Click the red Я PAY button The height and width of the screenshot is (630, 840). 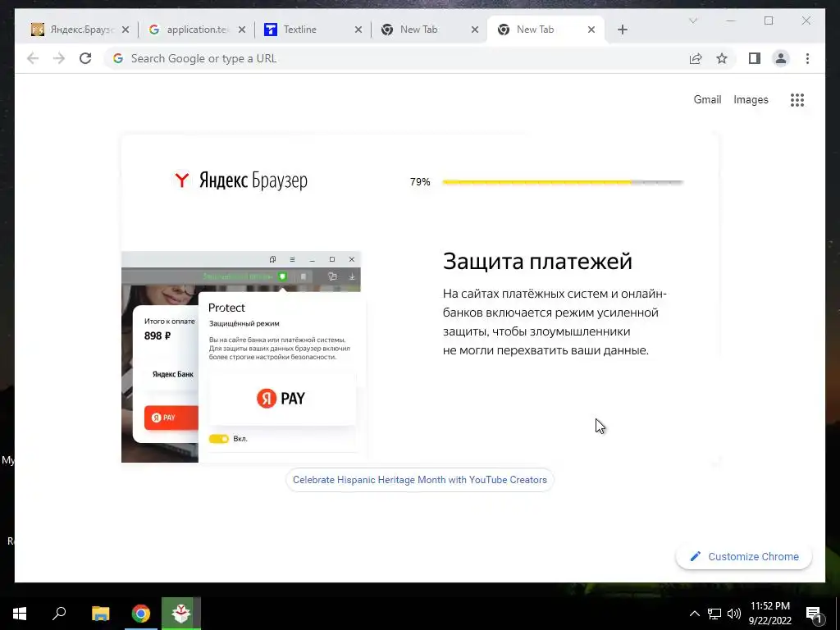(x=171, y=418)
